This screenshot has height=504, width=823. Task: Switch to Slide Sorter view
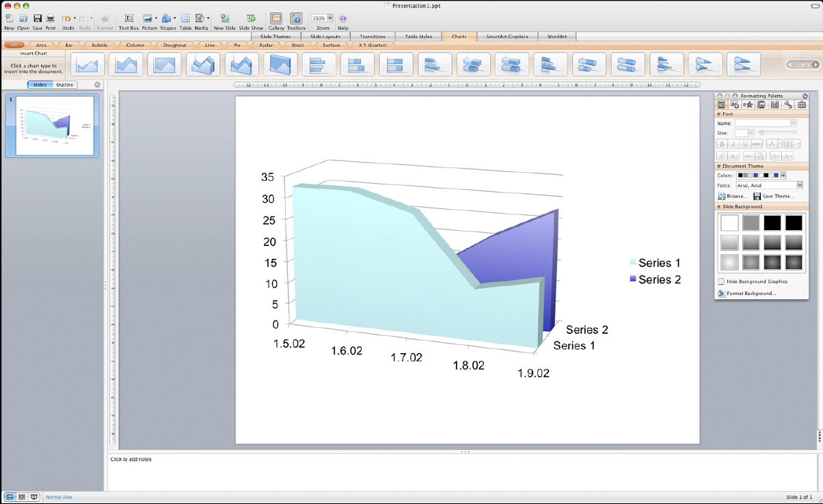[22, 497]
